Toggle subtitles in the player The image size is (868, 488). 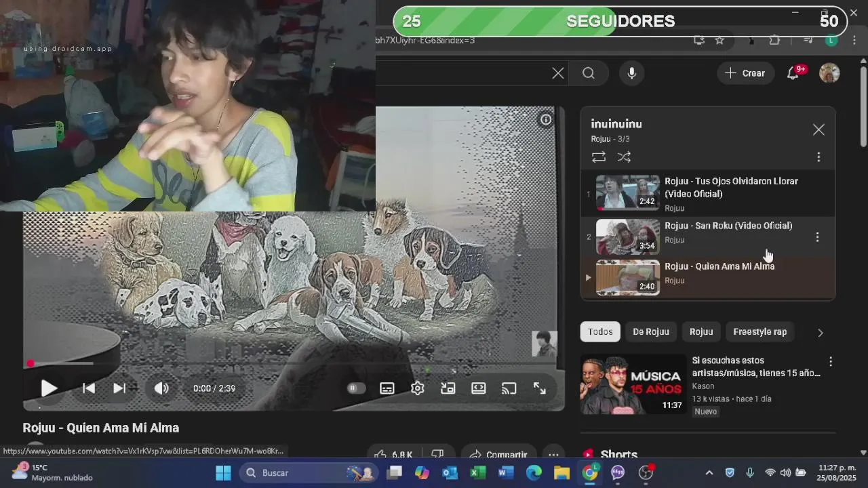(x=387, y=388)
